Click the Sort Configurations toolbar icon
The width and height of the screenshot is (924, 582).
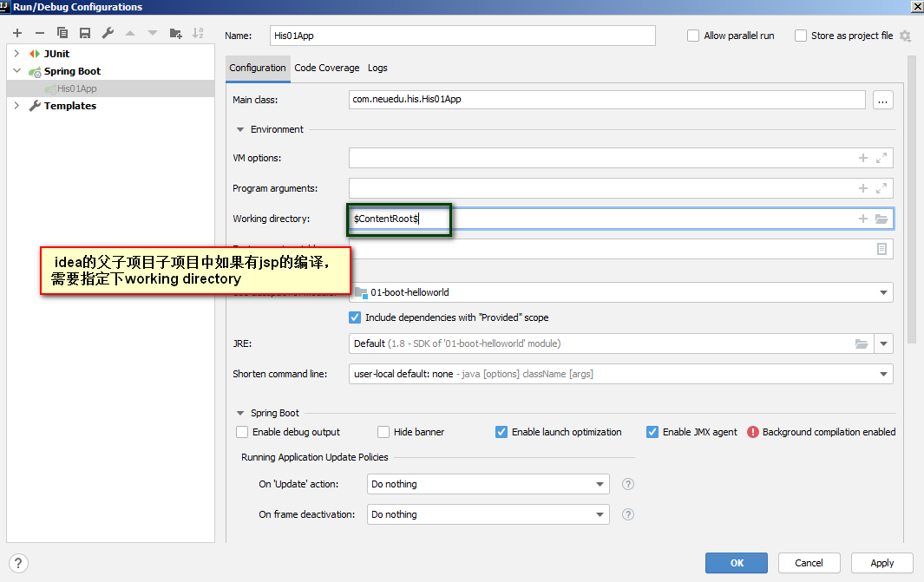coord(198,33)
